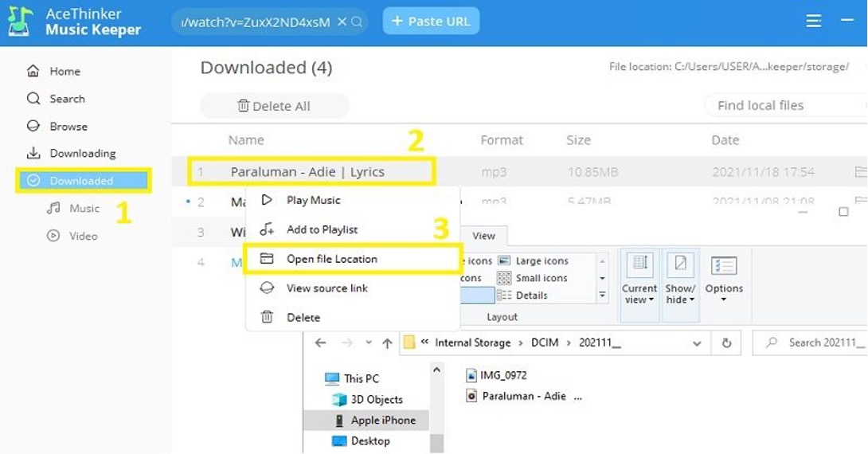Show downloaded Video files
Image resolution: width=868 pixels, height=454 pixels.
[x=72, y=236]
